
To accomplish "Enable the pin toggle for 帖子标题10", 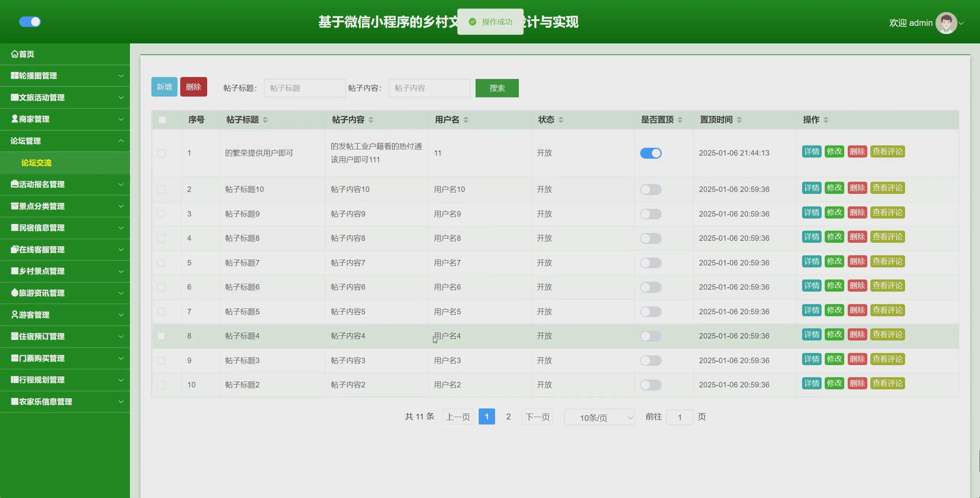I will click(650, 189).
